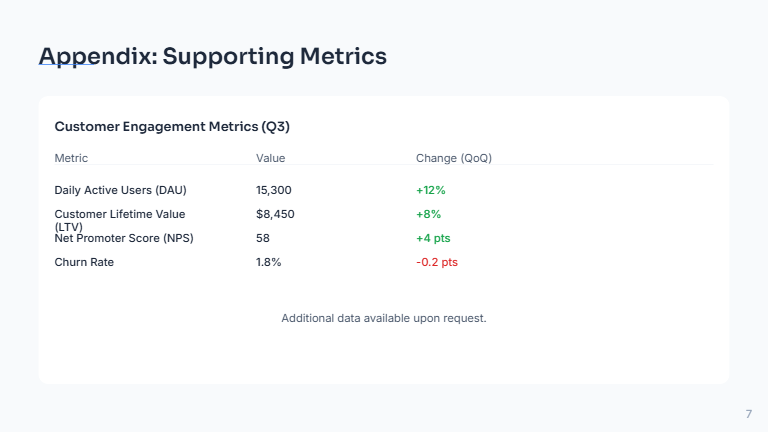This screenshot has width=768, height=432.
Task: Click the slide title 'Appendix: Supporting Metrics'
Action: pyautogui.click(x=212, y=56)
